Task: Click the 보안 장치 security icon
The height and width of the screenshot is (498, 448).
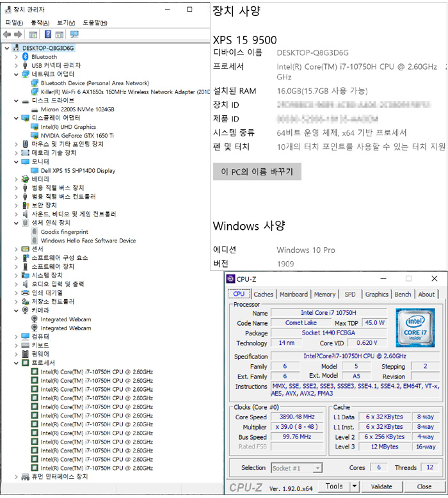Action: tap(26, 205)
